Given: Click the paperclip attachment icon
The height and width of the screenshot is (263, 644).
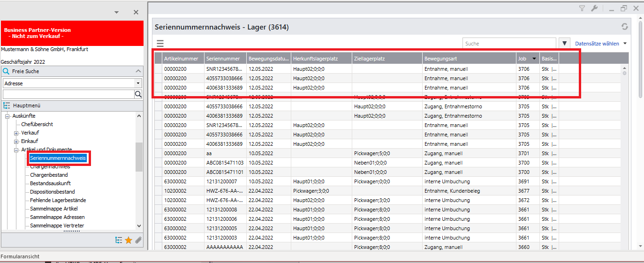Looking at the screenshot, I should (138, 240).
